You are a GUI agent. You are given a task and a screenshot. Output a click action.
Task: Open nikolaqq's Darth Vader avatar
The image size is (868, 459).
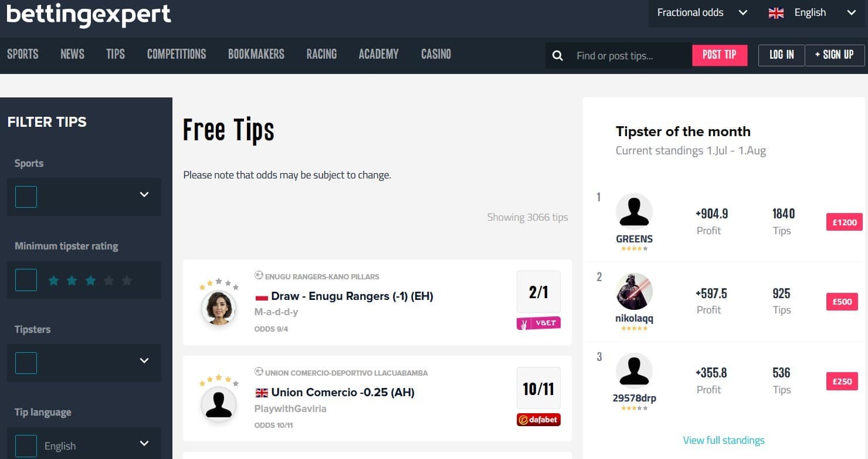pyautogui.click(x=634, y=292)
